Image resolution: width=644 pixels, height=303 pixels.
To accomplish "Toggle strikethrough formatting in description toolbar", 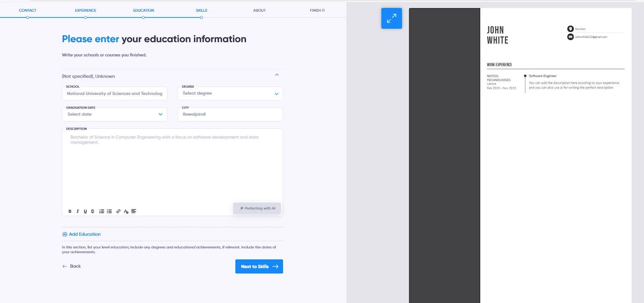I will [93, 211].
